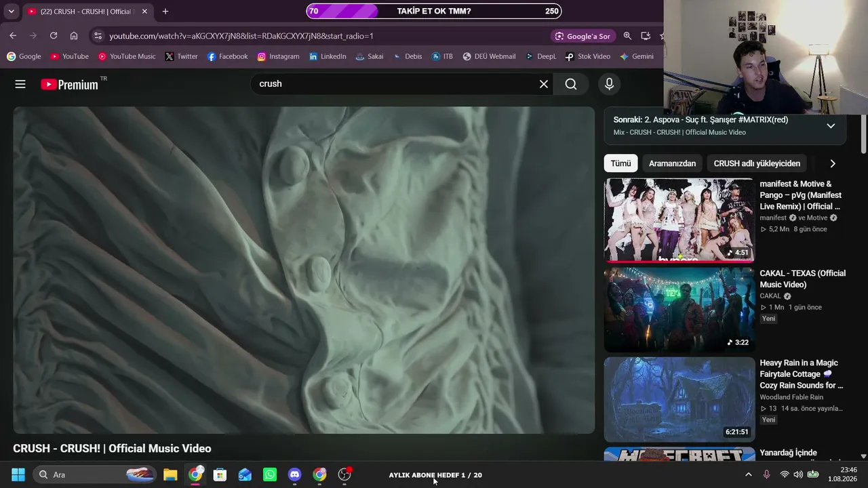
Task: Open WhatsApp from taskbar
Action: pos(270,474)
